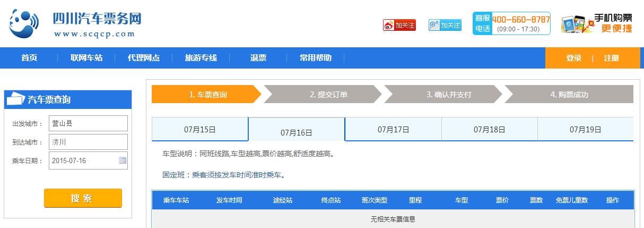The width and height of the screenshot is (644, 228).
Task: Click the 注册 register link
Action: click(611, 58)
